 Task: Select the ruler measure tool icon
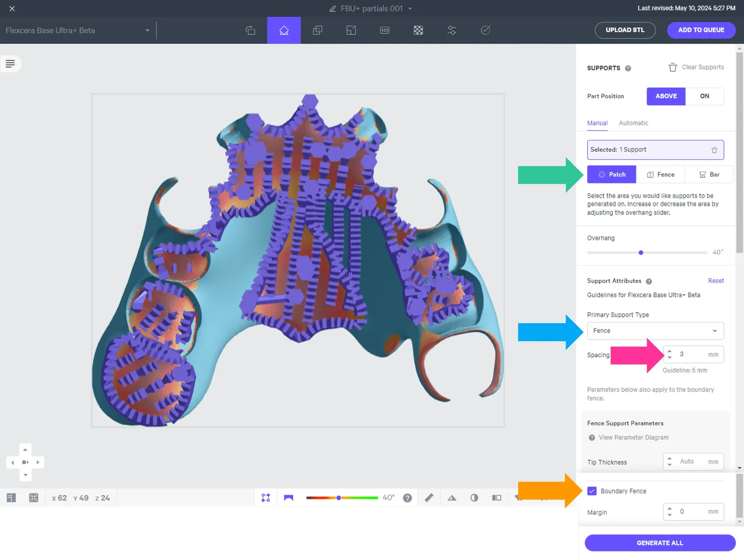429,498
